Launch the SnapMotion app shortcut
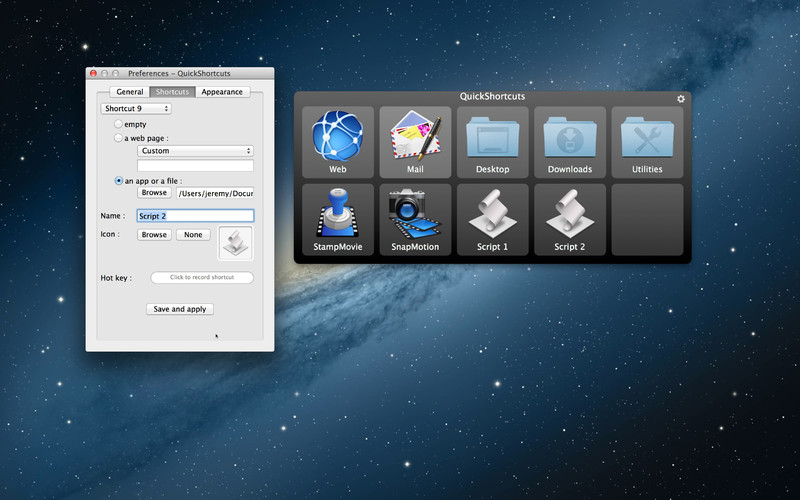 click(415, 220)
